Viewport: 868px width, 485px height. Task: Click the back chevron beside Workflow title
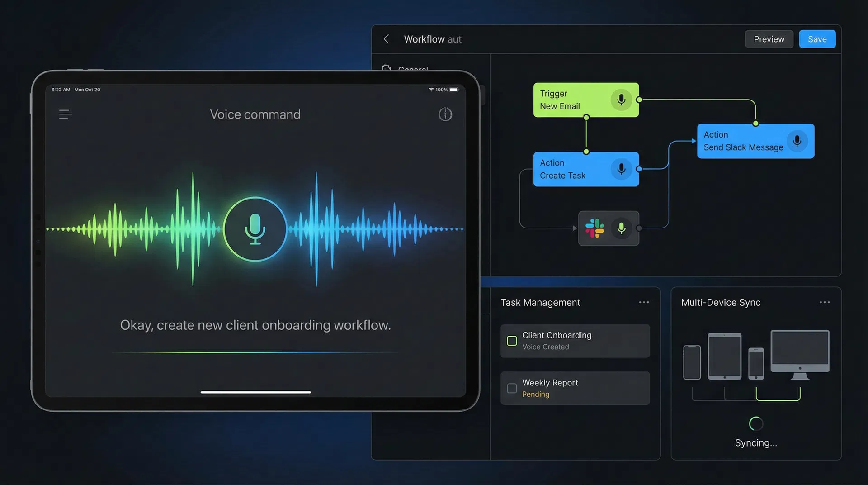pos(387,39)
